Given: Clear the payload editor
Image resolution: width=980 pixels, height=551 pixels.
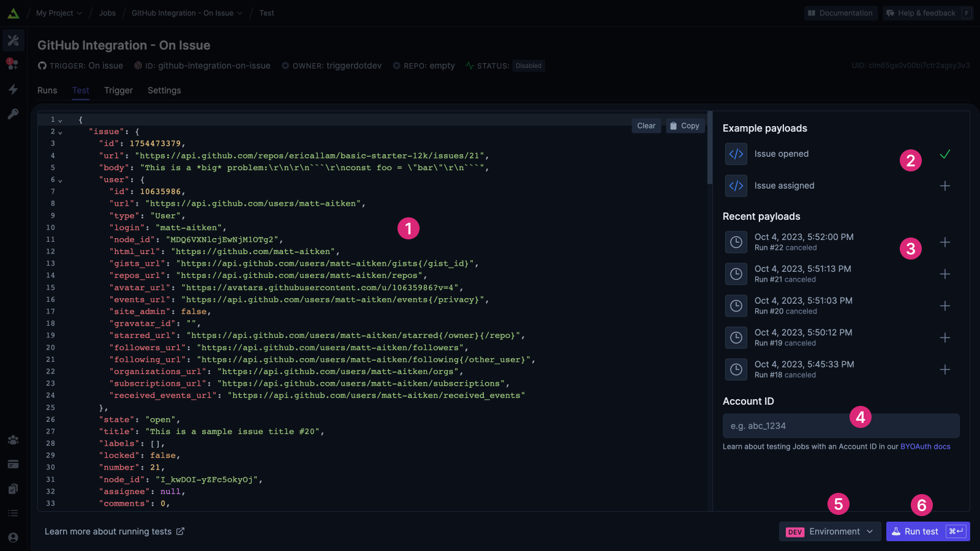Looking at the screenshot, I should point(646,126).
